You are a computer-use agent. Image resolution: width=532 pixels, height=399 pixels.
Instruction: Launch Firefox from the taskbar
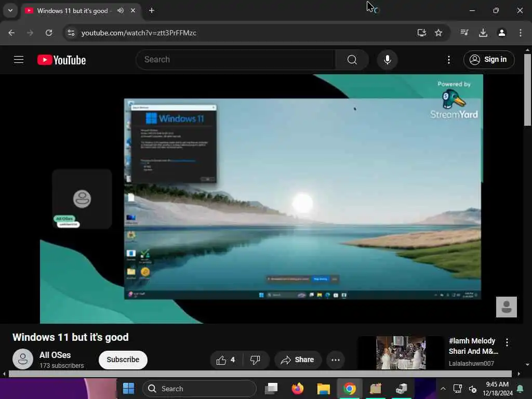pyautogui.click(x=298, y=389)
